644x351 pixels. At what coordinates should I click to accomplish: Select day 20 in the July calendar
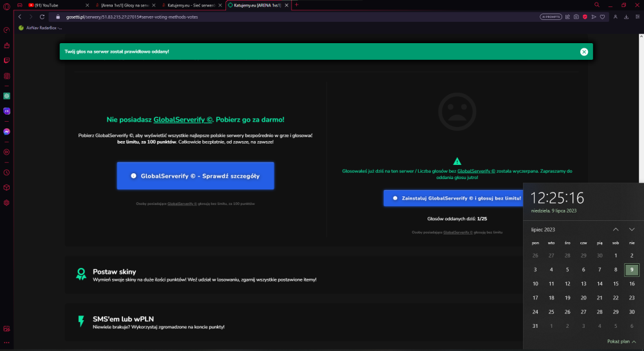583,298
